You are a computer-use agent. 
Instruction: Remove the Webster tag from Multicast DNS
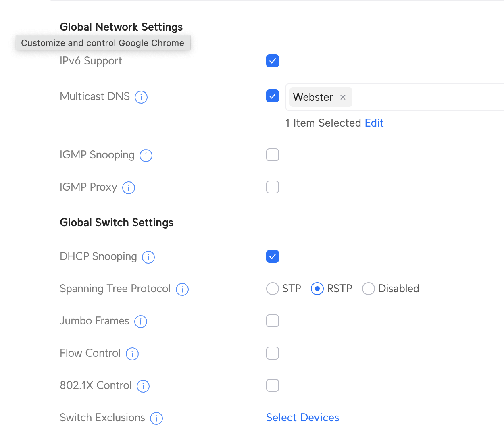click(343, 98)
